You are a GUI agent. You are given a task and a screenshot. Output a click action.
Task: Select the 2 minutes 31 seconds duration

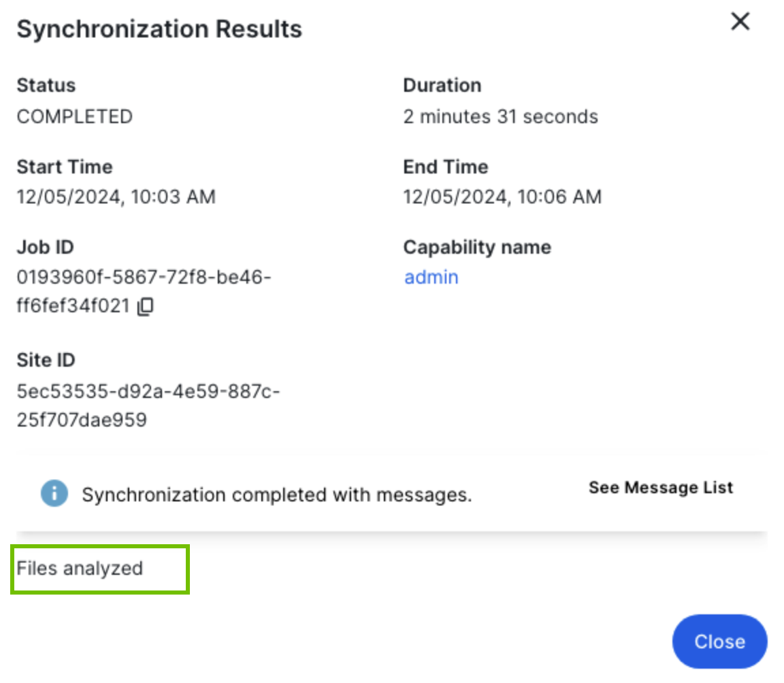tap(500, 117)
